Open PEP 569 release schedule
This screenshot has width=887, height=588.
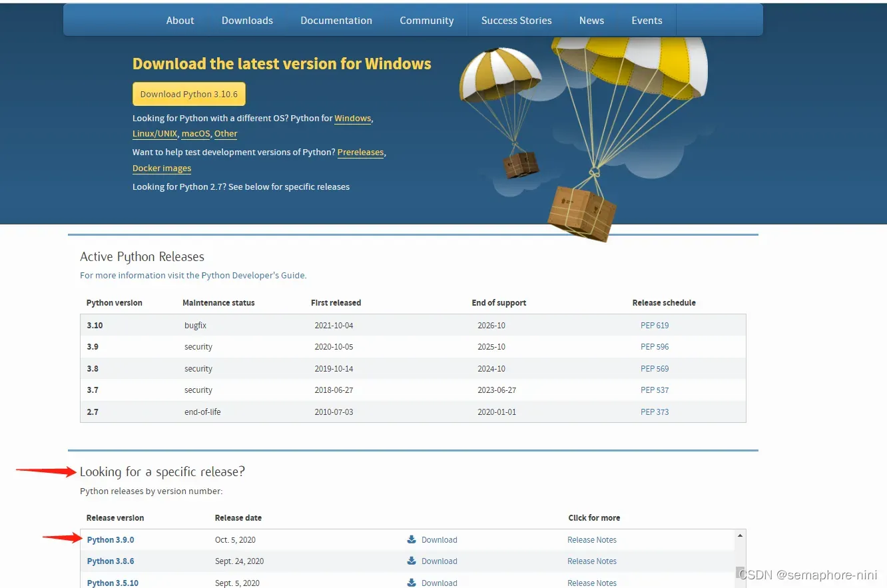coord(655,369)
